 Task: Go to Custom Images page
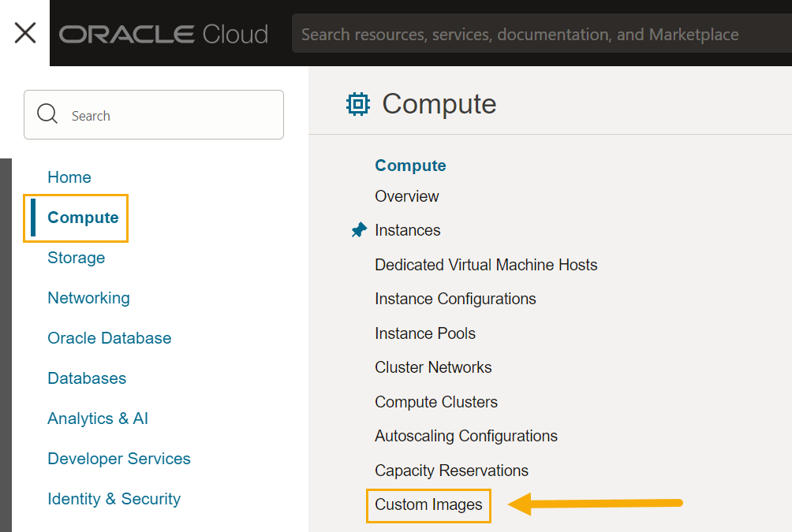(428, 504)
